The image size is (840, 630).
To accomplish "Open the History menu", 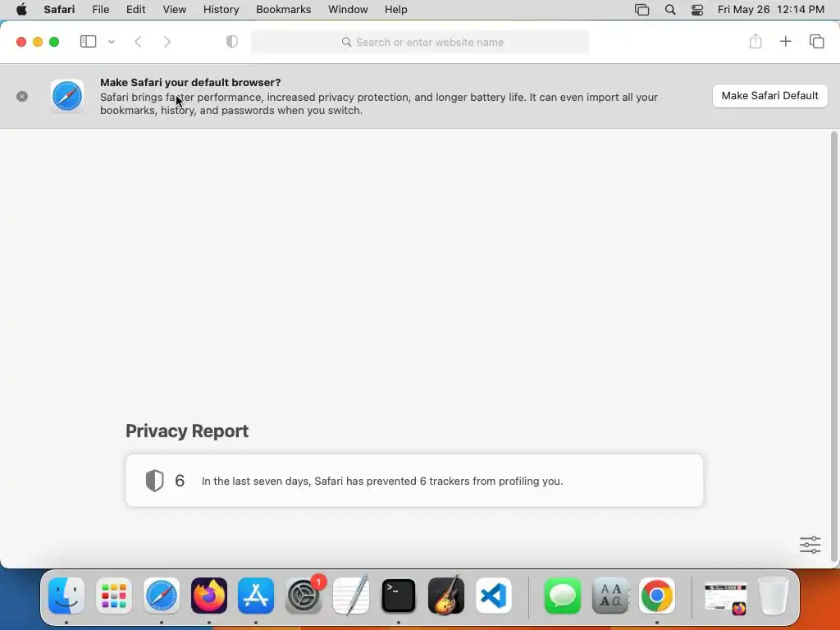I will [x=221, y=10].
